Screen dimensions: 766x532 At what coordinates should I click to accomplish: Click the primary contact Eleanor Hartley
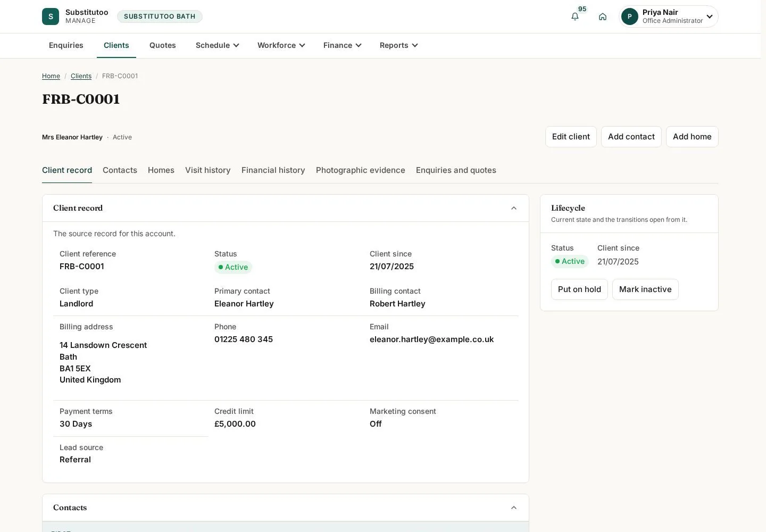pos(244,304)
